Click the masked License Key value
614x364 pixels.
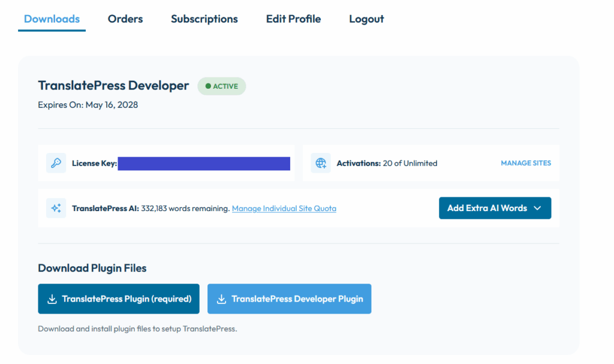click(x=204, y=163)
